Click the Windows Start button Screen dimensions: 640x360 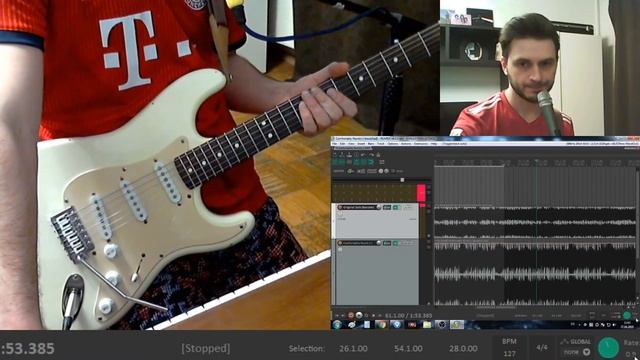click(x=337, y=324)
